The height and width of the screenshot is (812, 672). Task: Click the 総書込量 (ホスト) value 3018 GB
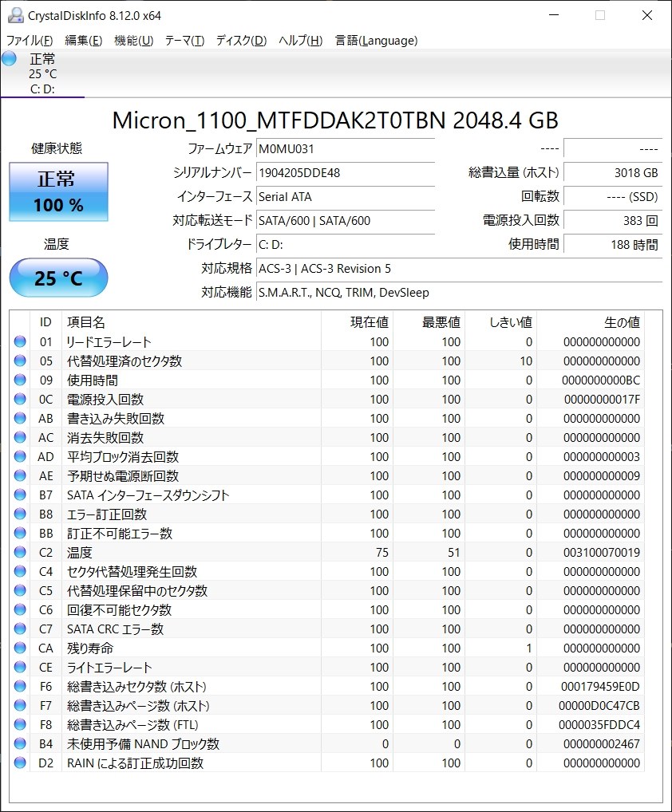coord(613,173)
